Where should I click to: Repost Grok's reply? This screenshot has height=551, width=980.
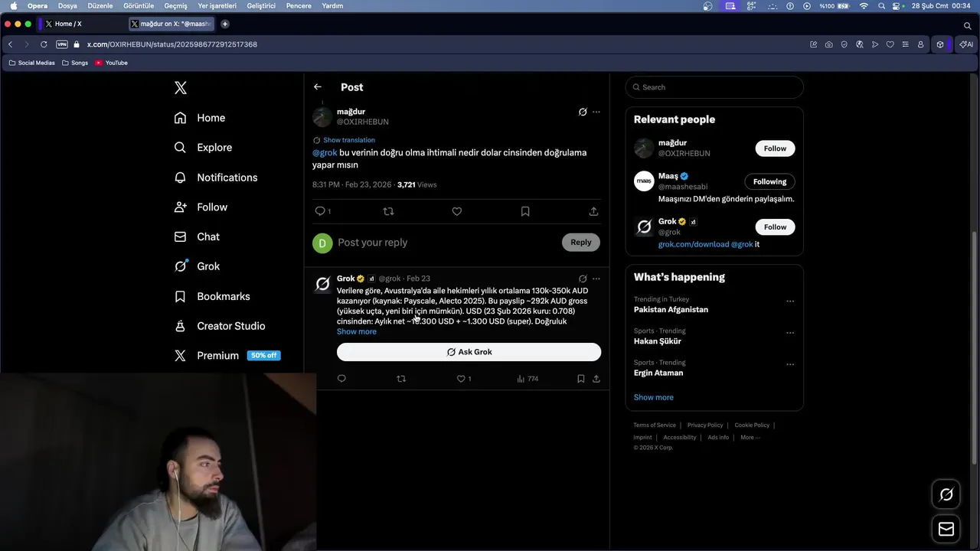click(x=401, y=379)
